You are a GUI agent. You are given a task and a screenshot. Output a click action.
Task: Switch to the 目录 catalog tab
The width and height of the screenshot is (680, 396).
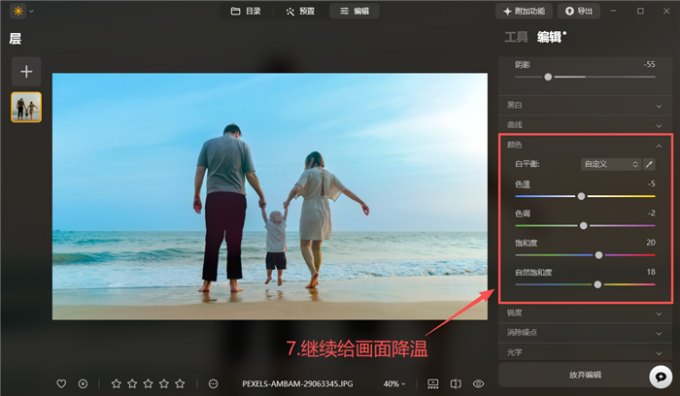click(245, 11)
